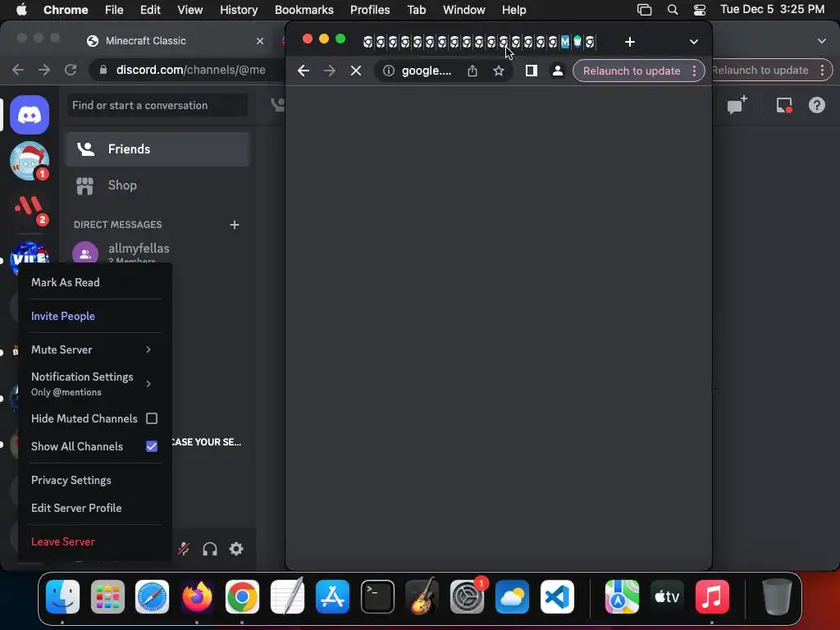Open GarageBand from the dock
This screenshot has width=840, height=630.
[422, 596]
